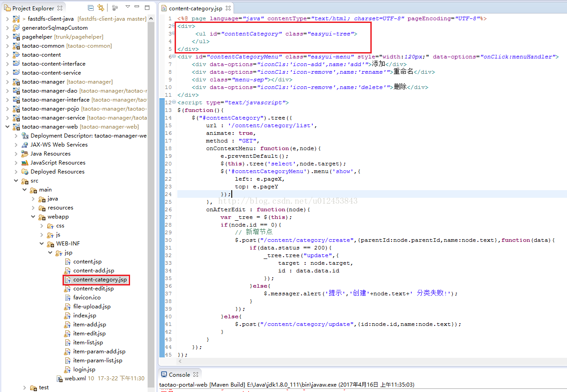567x392 pixels.
Task: Place cursor at end of line 24
Action: point(232,194)
